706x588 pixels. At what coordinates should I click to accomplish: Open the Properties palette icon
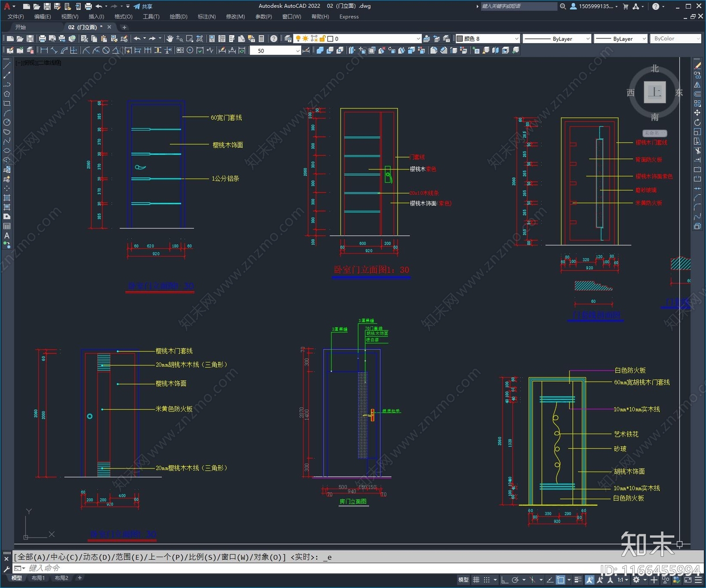click(x=212, y=39)
